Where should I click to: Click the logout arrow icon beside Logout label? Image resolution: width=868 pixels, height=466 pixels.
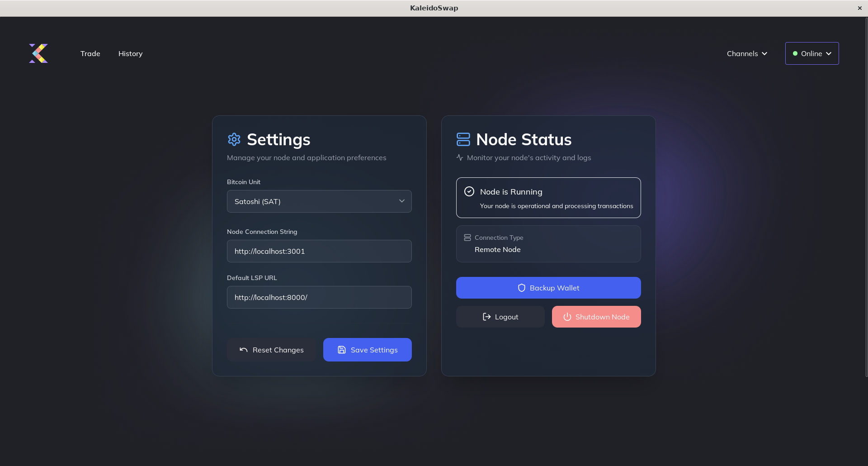tap(486, 317)
